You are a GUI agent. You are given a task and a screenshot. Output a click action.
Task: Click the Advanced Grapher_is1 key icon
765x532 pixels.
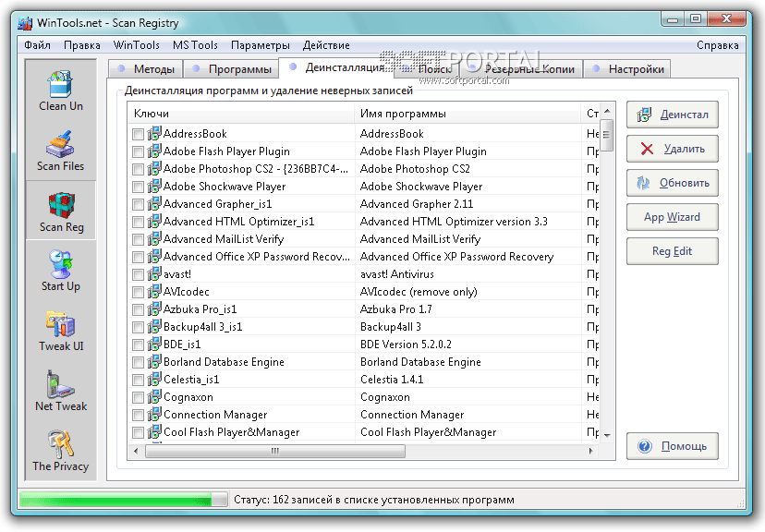point(154,203)
